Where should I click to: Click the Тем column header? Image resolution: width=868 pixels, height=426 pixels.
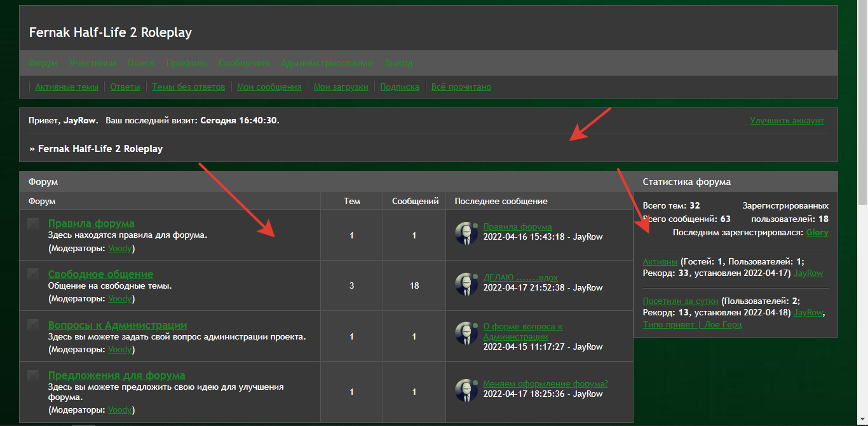(x=352, y=201)
